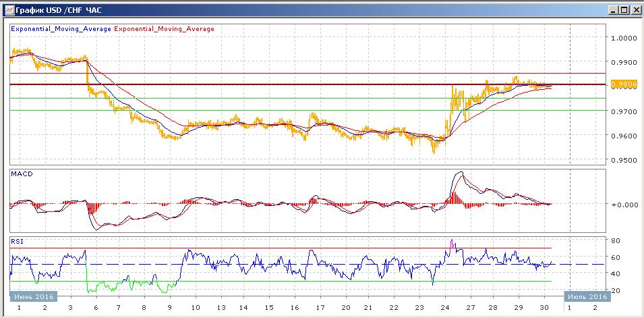This screenshot has height=318, width=644.
Task: Click the Июнь 2016 month label
Action: click(33, 296)
